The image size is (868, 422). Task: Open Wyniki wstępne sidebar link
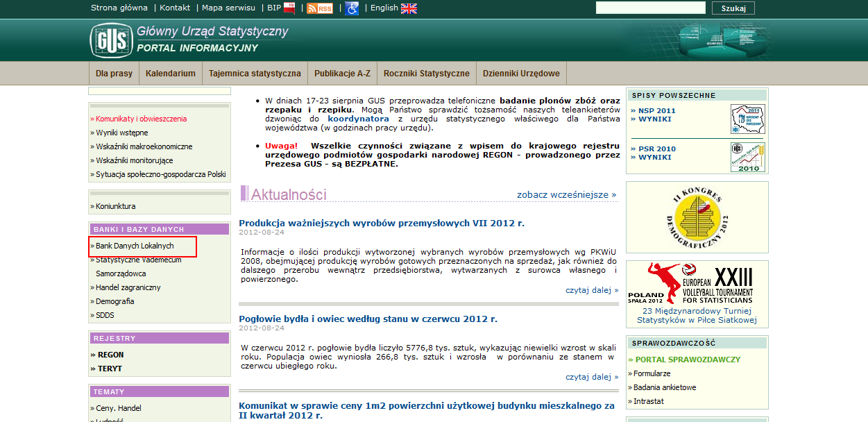[x=121, y=133]
